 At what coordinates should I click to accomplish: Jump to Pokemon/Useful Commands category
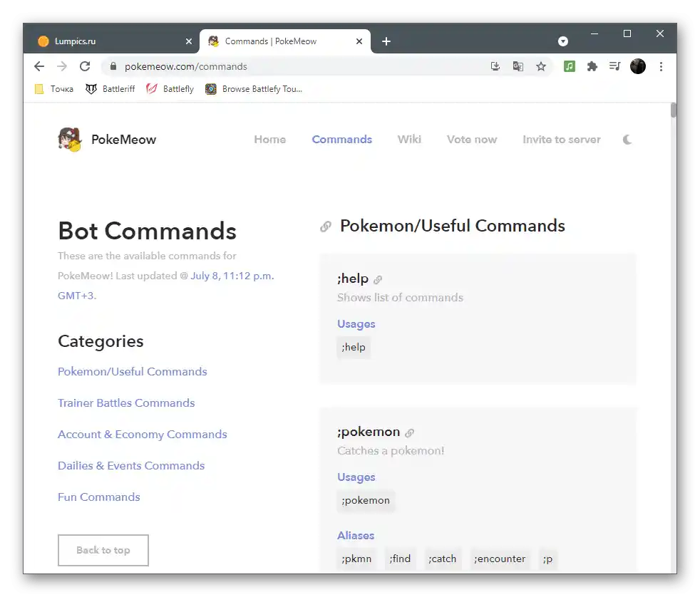coord(133,372)
